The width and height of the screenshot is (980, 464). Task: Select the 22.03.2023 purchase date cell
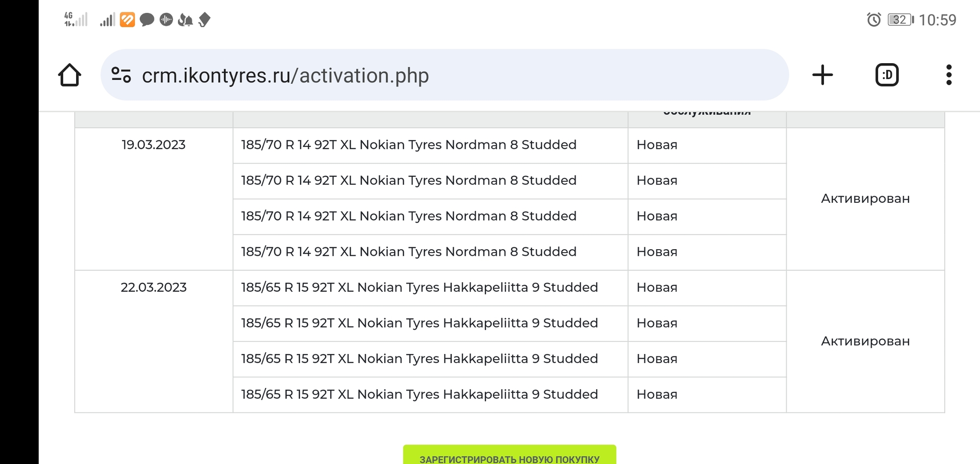[153, 287]
